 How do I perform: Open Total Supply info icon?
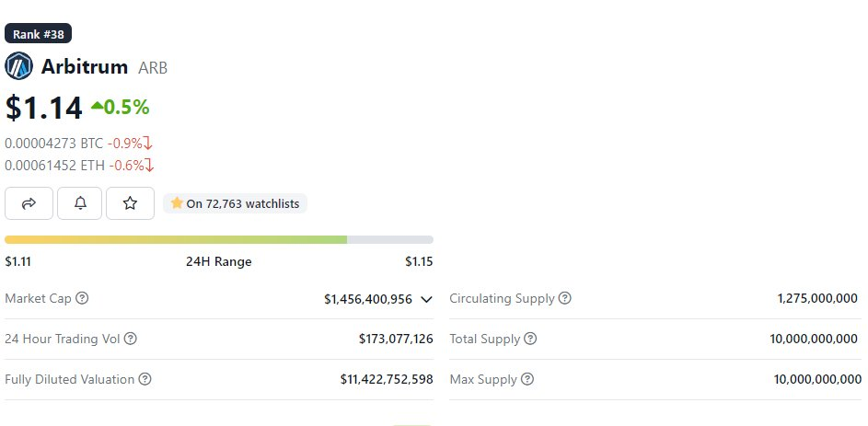[530, 339]
